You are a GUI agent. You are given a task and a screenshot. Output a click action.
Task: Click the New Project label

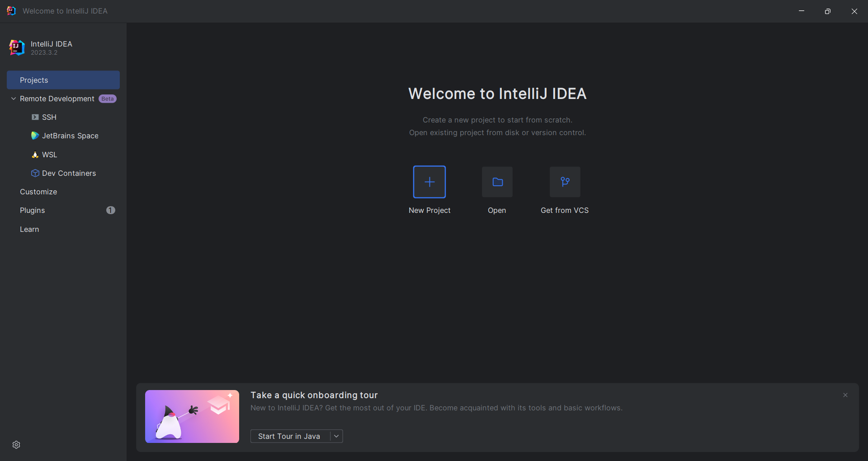(x=429, y=210)
